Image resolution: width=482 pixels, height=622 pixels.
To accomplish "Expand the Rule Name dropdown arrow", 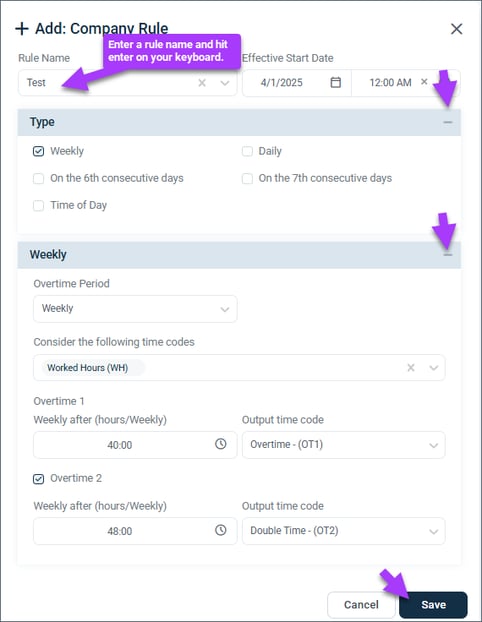I will pyautogui.click(x=225, y=83).
